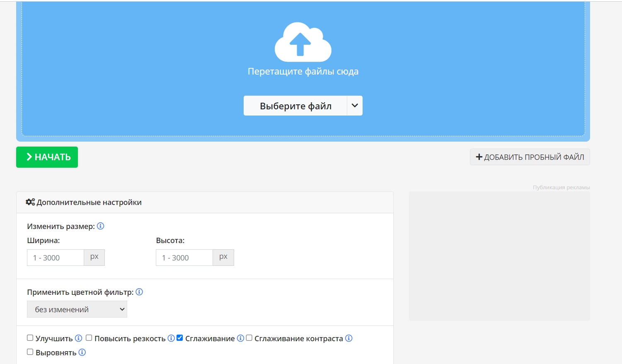Screen dimensions: 622x364
Task: Enable the Повысить резкость checkbox
Action: click(89, 338)
